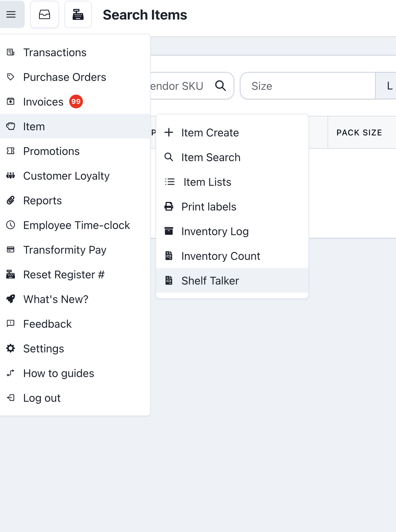396x532 pixels.
Task: Click the inbox tray icon button
Action: pos(45,14)
